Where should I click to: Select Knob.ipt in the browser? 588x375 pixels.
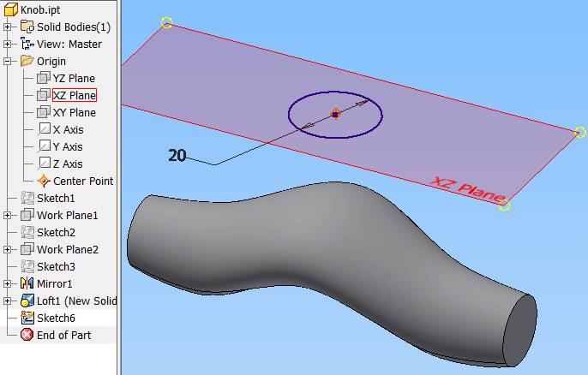(40, 10)
